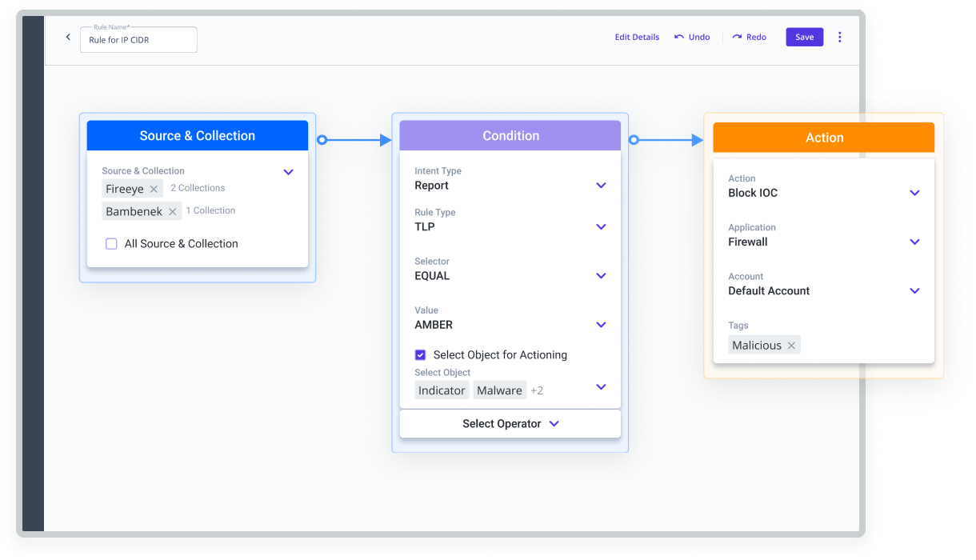Open the Select Operator dropdown
The width and height of the screenshot is (976, 560).
pos(510,424)
